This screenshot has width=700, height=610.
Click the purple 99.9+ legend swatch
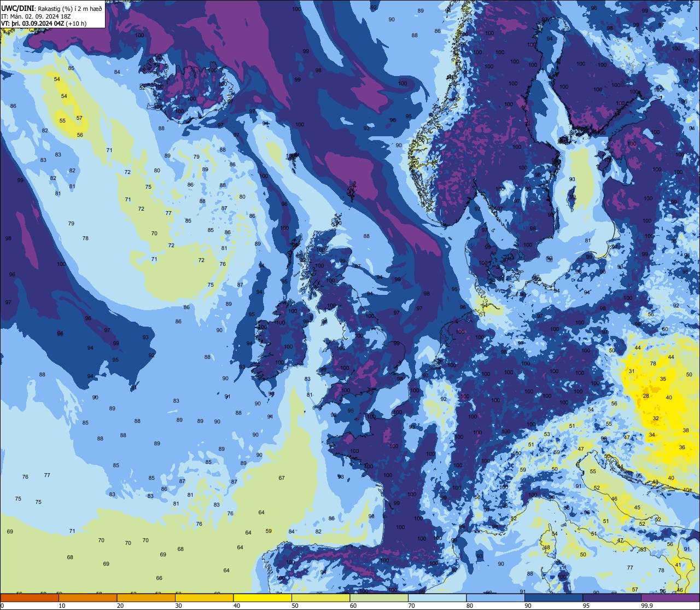(x=670, y=597)
